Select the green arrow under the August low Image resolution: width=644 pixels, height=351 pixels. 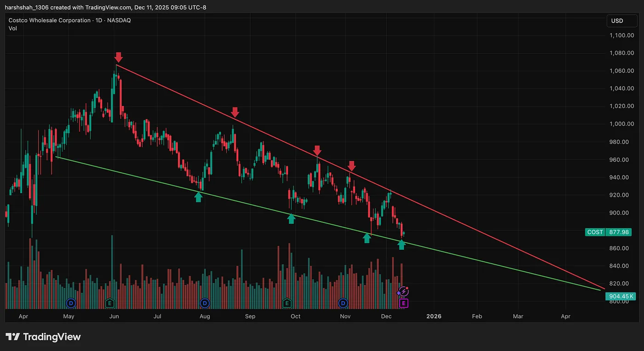198,197
